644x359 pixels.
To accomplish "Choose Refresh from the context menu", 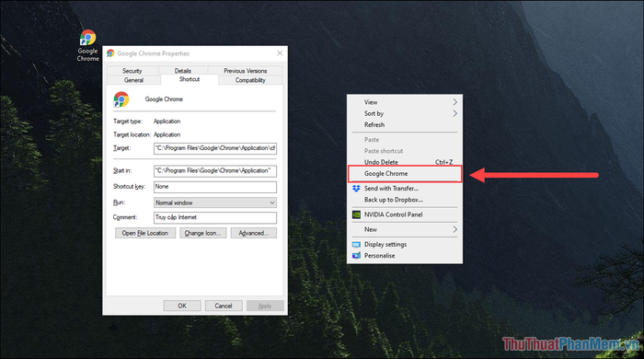I will coord(405,124).
